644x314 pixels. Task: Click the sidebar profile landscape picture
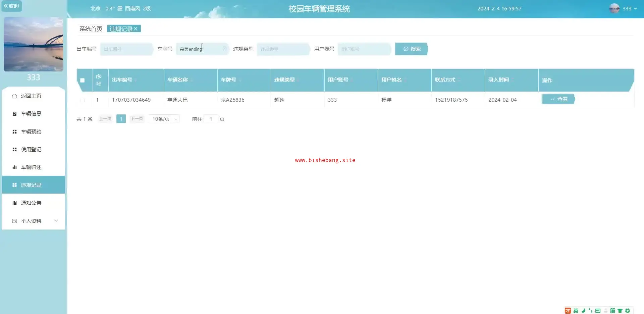click(x=33, y=44)
